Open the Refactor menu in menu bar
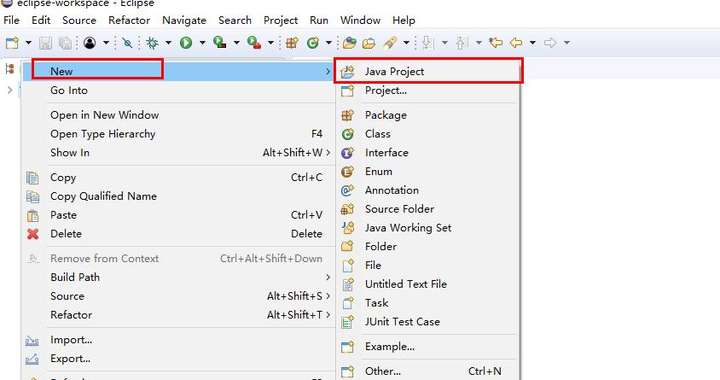The image size is (720, 380). click(x=129, y=20)
